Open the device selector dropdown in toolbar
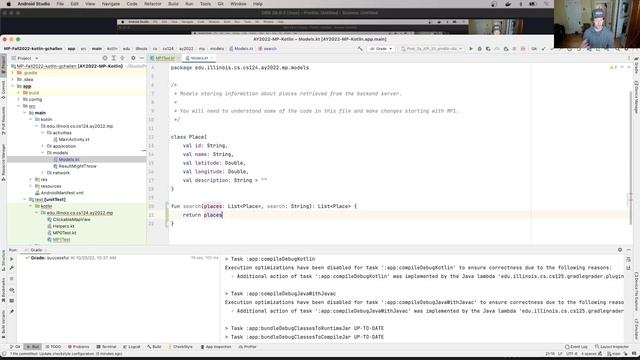The height and width of the screenshot is (360, 640). pyautogui.click(x=432, y=49)
